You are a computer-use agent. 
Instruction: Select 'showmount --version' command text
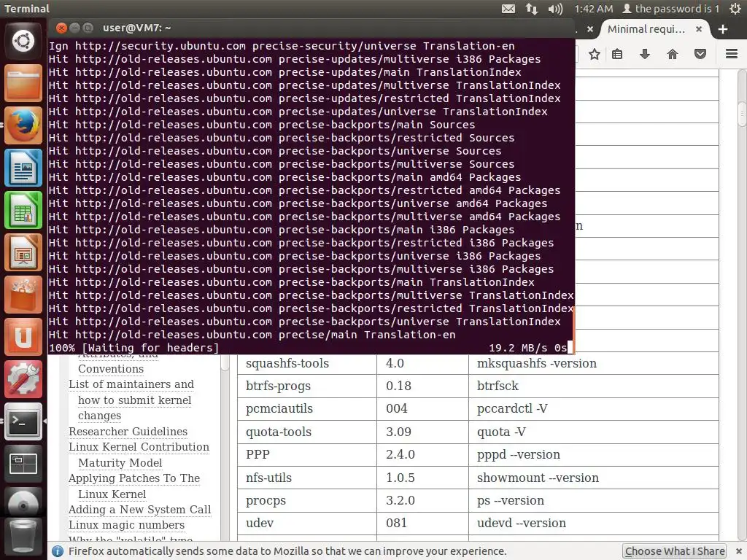538,478
